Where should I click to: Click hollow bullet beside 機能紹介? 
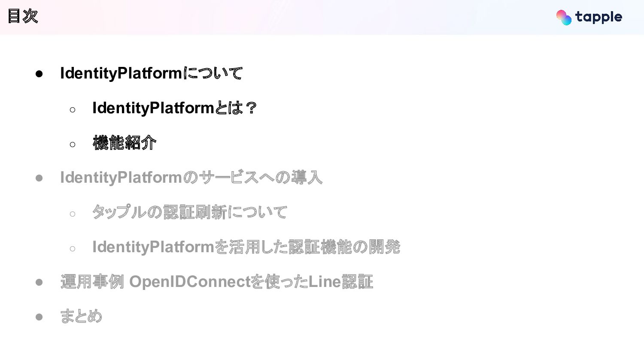click(73, 145)
